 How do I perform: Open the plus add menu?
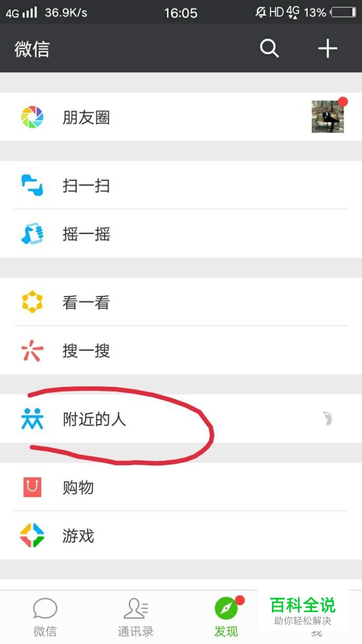[327, 49]
